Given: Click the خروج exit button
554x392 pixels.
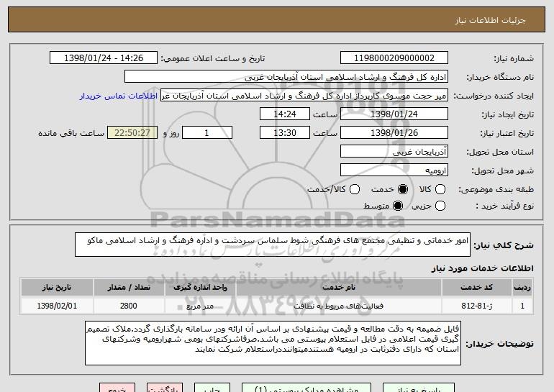Looking at the screenshot, I should [x=117, y=388].
